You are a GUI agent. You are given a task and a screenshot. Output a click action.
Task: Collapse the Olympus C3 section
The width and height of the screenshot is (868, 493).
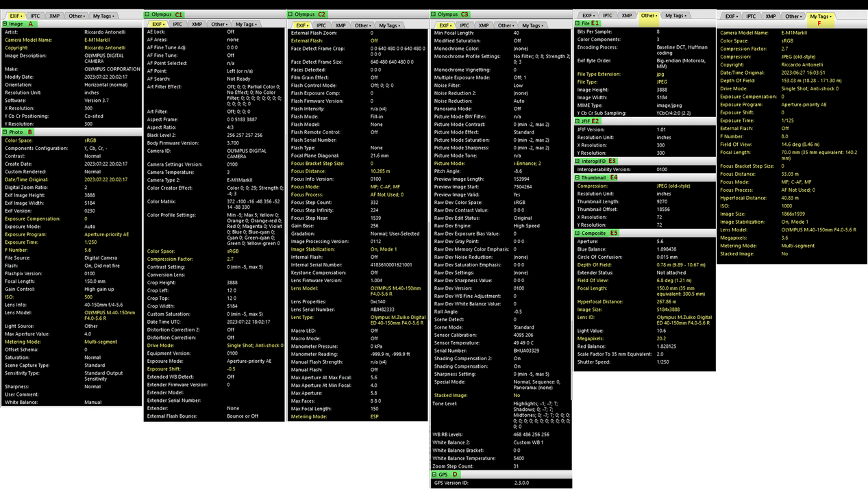[434, 14]
